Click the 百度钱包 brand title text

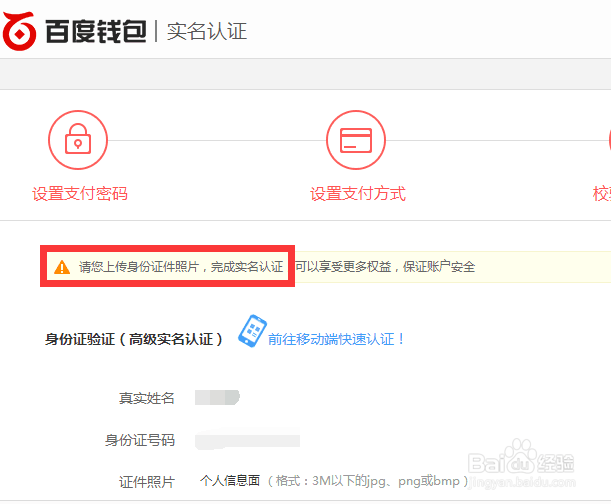tap(96, 31)
